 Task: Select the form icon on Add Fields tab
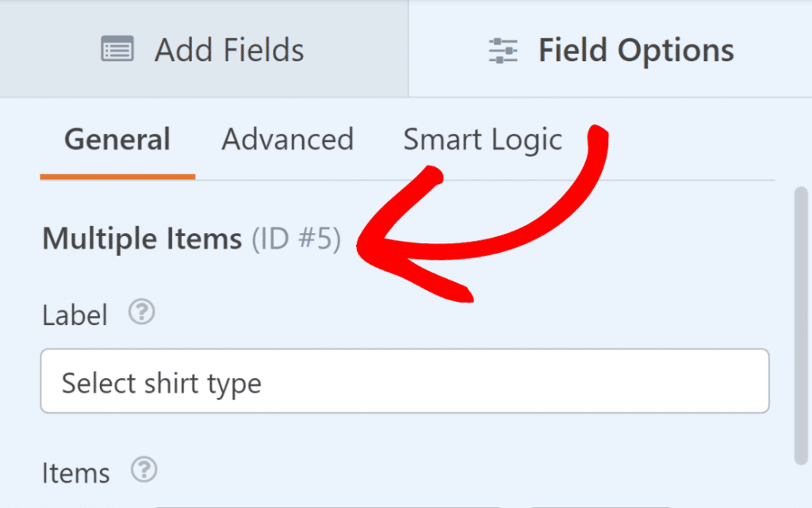117,49
